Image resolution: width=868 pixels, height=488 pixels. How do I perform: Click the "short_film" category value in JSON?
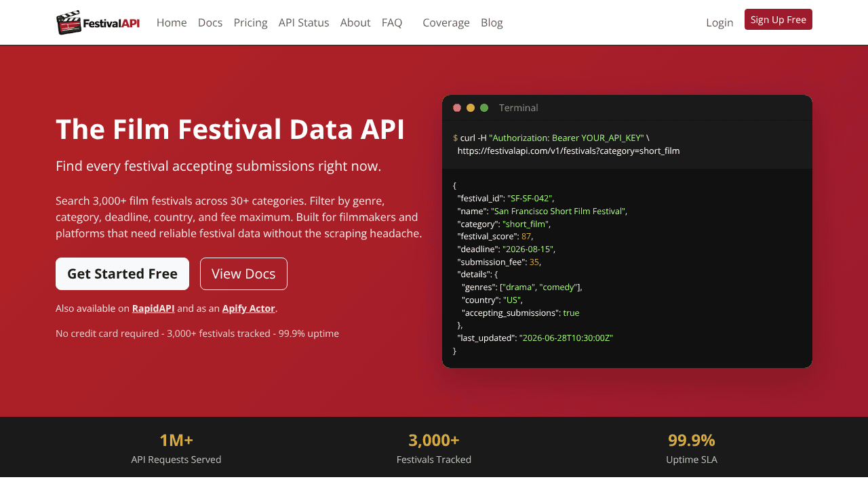(526, 224)
